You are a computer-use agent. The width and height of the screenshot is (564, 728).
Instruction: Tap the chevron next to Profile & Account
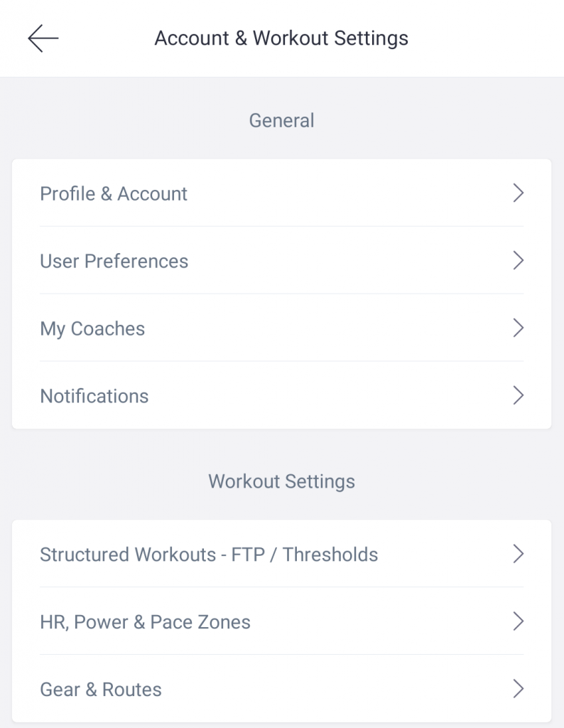518,193
